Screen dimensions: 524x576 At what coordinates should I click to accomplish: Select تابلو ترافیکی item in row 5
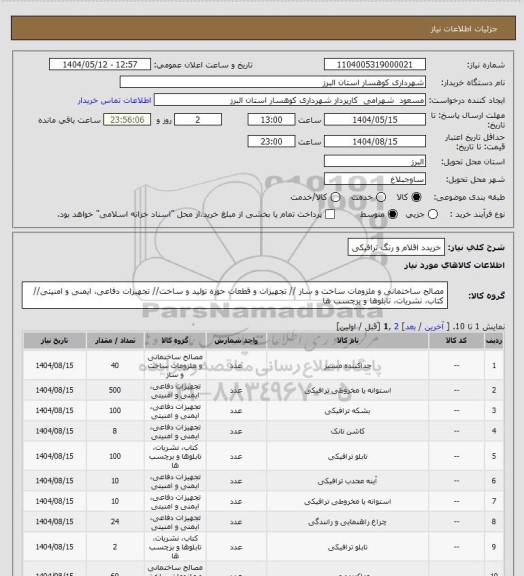[347, 456]
